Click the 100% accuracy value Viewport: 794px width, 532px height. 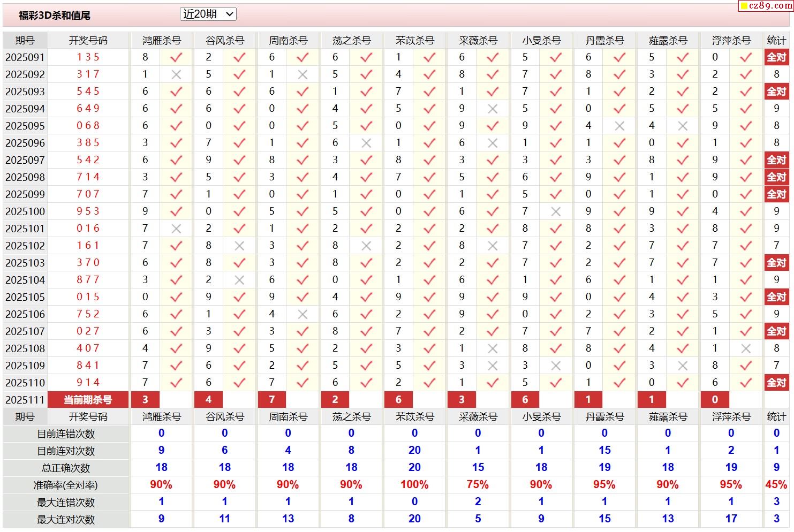tap(414, 485)
